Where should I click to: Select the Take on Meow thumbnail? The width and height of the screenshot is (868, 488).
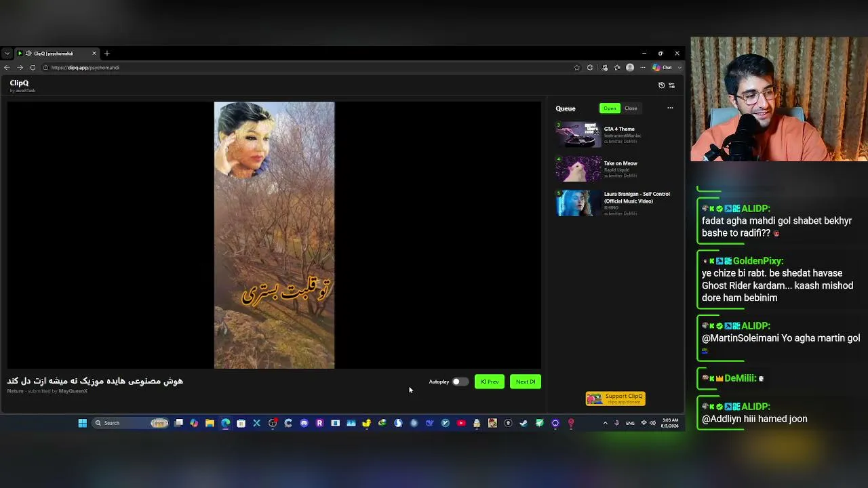[x=578, y=169]
